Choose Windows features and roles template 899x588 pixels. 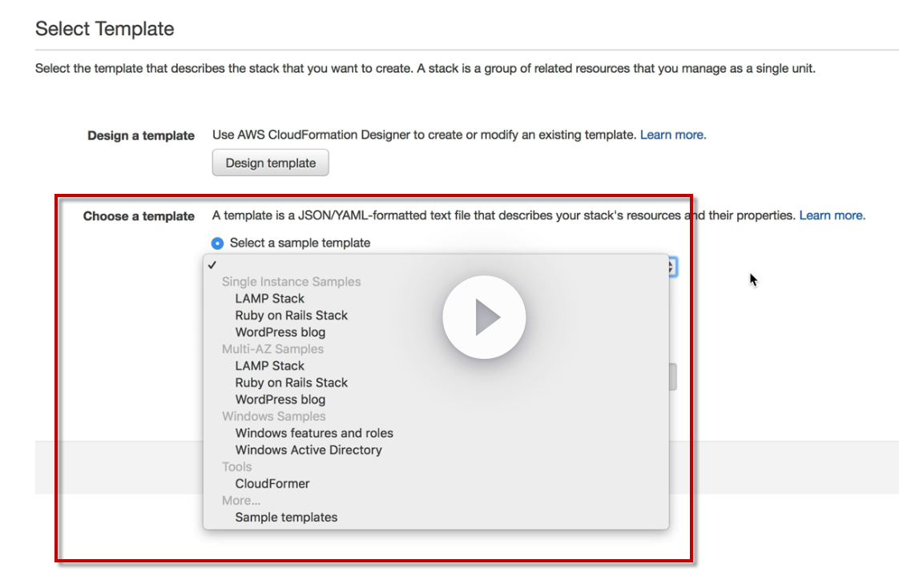[314, 433]
